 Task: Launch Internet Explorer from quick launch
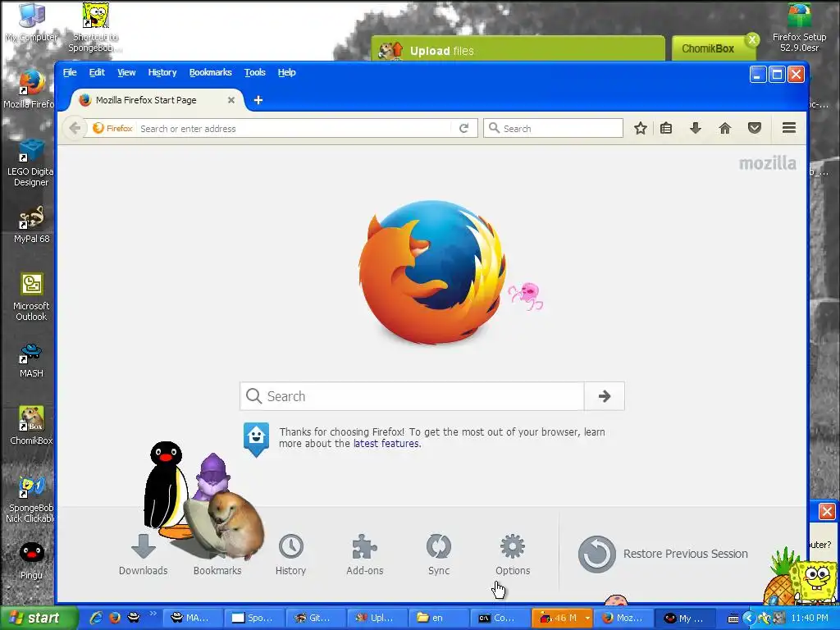click(x=97, y=618)
